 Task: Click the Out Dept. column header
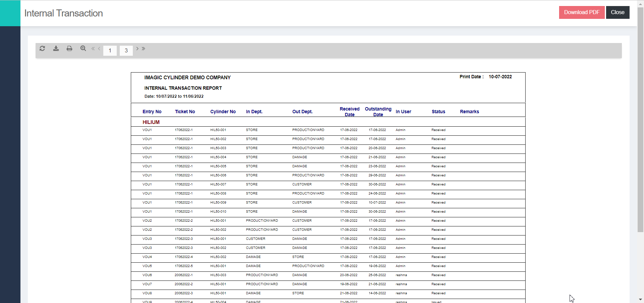coord(303,112)
